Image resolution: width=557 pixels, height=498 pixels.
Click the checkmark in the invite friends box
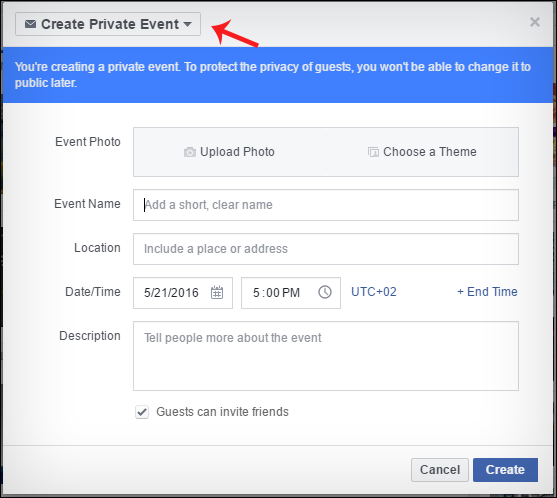142,412
